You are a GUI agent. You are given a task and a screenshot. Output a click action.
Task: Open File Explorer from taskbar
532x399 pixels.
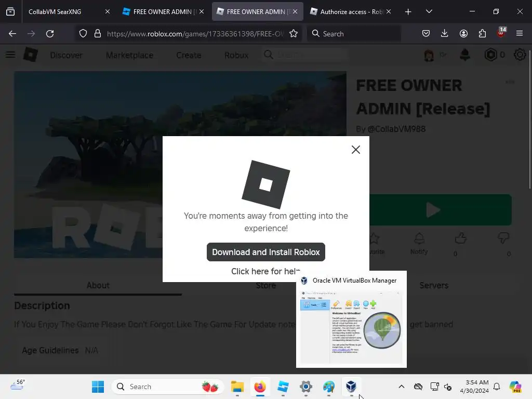(237, 387)
